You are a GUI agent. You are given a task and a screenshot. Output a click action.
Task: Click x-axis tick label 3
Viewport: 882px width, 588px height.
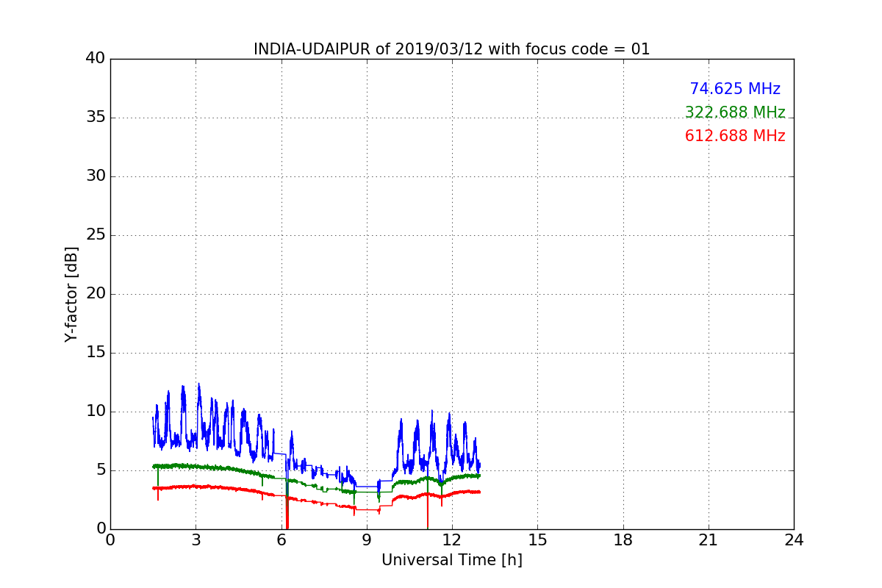pyautogui.click(x=196, y=539)
